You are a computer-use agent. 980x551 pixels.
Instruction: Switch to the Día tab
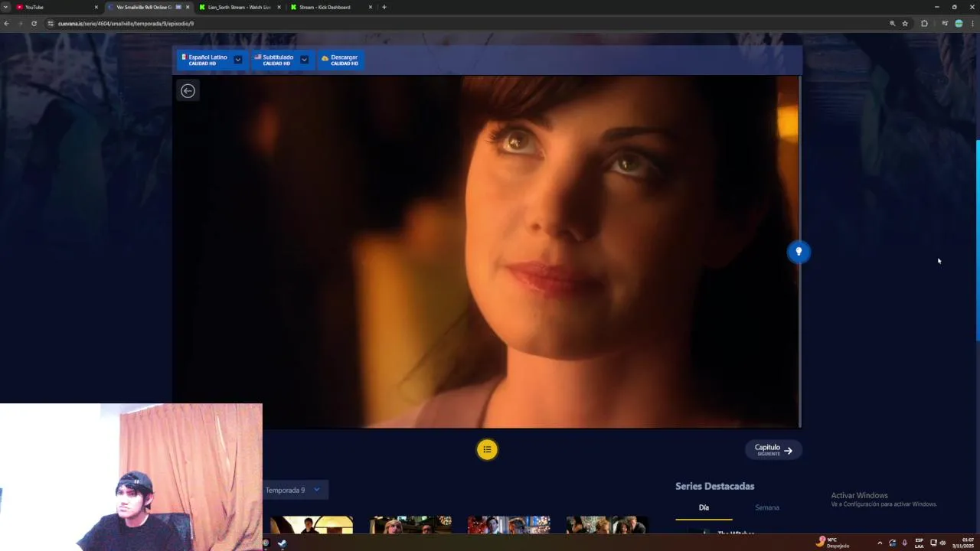704,507
